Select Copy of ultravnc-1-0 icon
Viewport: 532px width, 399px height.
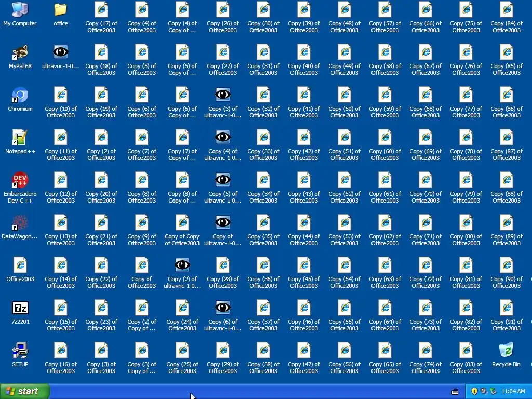click(222, 222)
